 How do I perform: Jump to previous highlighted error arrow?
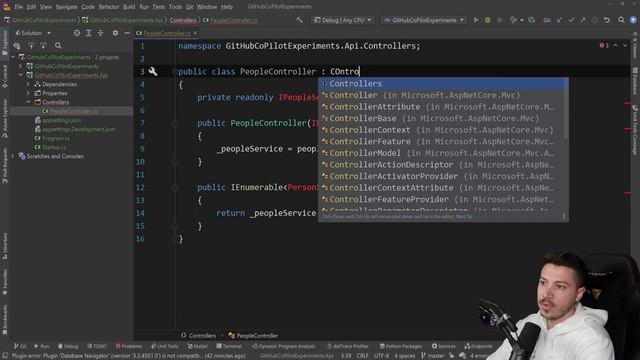coord(616,45)
